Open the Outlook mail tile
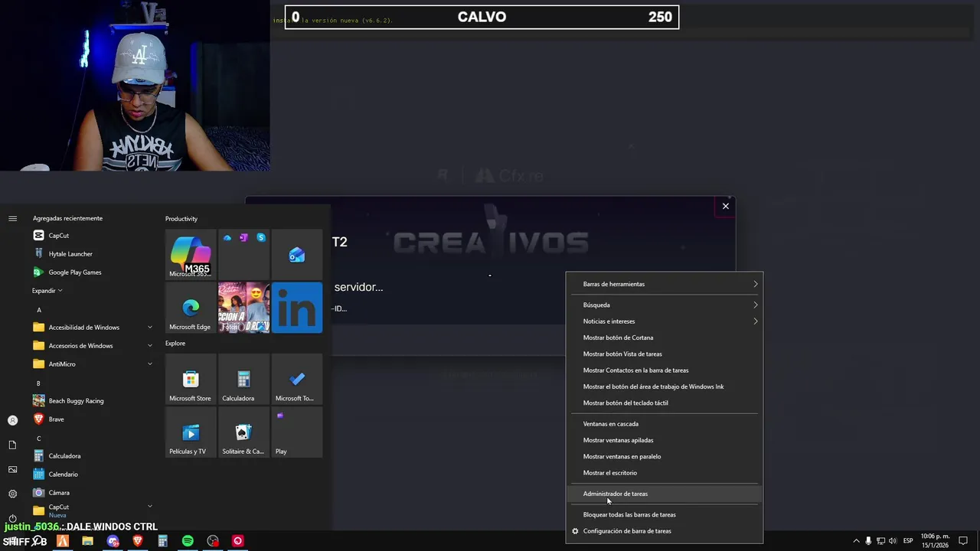The width and height of the screenshot is (980, 551). [297, 254]
